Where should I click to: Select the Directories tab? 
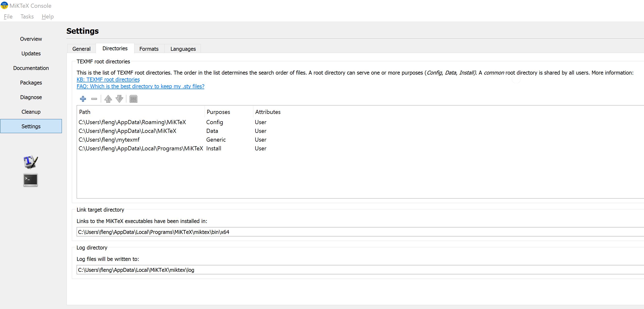(115, 48)
